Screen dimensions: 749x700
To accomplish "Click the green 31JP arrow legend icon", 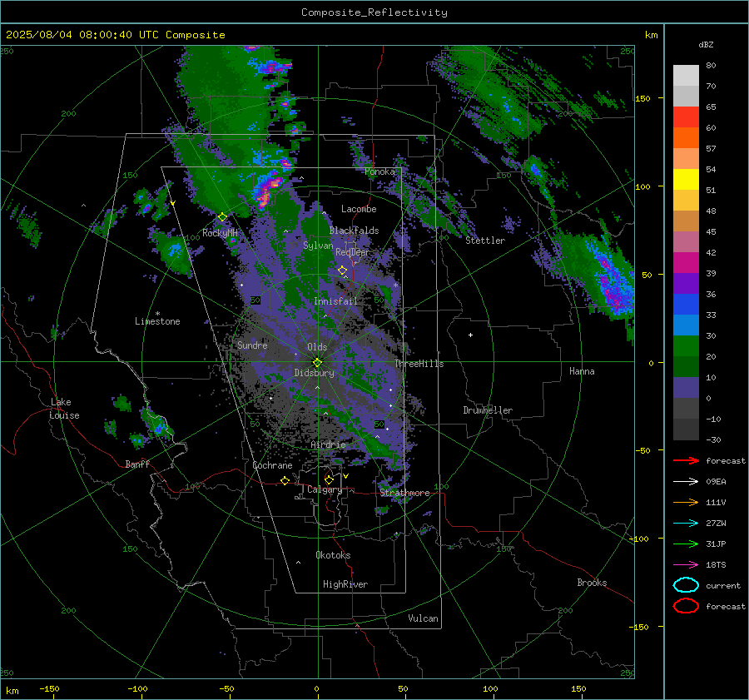I will point(686,544).
